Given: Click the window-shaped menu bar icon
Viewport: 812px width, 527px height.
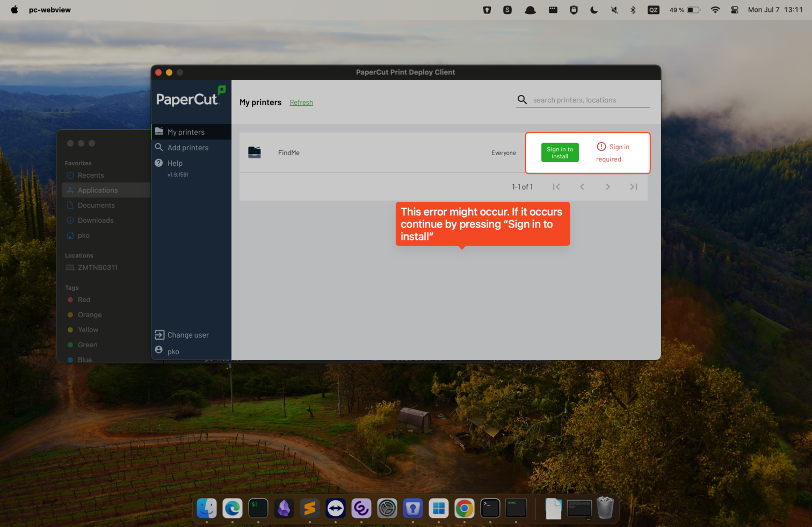Looking at the screenshot, I should click(x=553, y=10).
